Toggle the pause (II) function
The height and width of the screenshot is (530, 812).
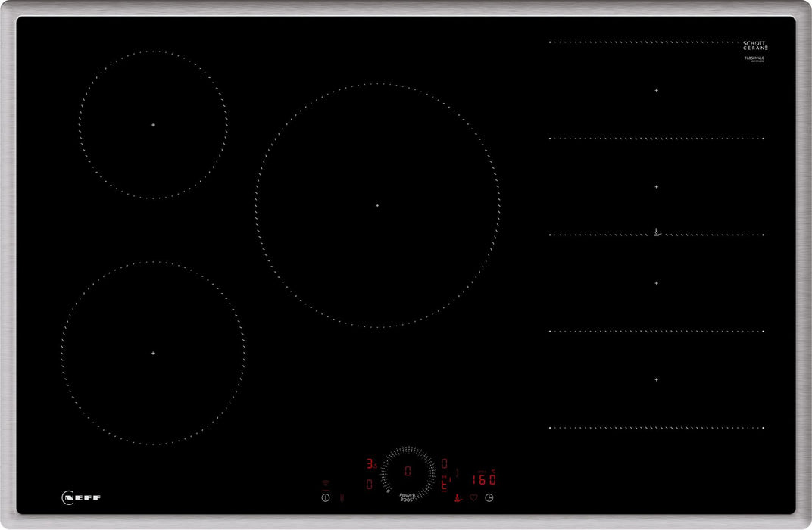point(342,497)
